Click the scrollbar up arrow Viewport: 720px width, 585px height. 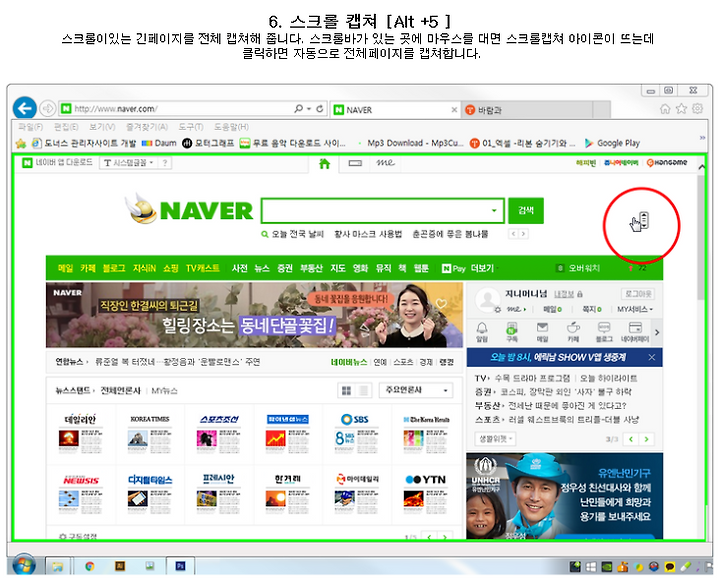click(701, 167)
